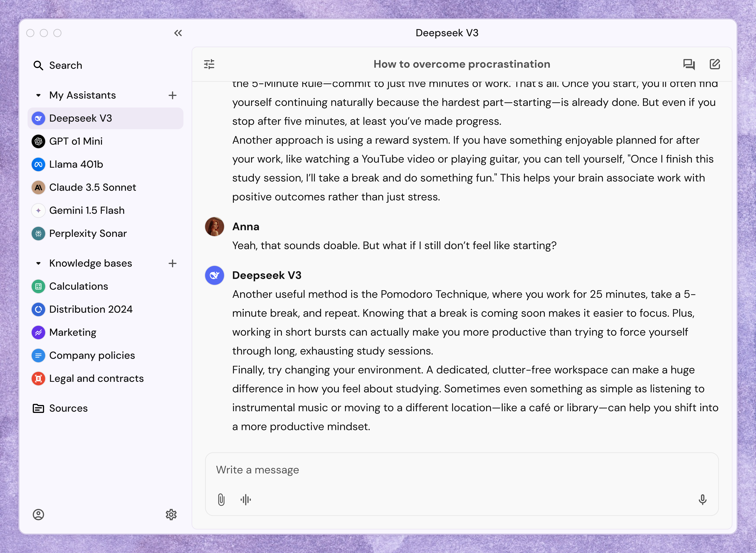
Task: Dictate with the microphone icon
Action: coord(702,500)
